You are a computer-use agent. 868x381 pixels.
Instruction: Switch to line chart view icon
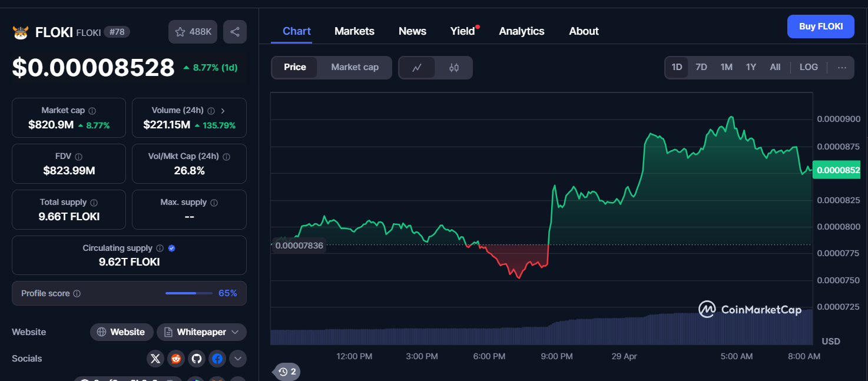(x=417, y=68)
